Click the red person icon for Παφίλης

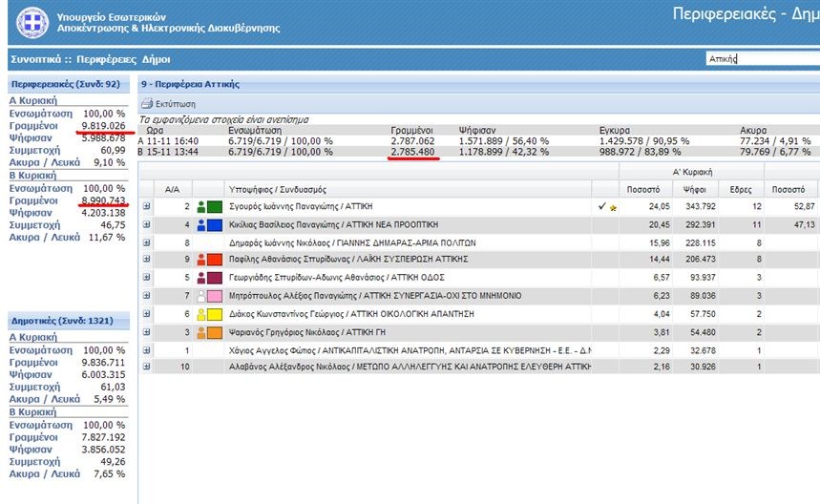coord(201,260)
